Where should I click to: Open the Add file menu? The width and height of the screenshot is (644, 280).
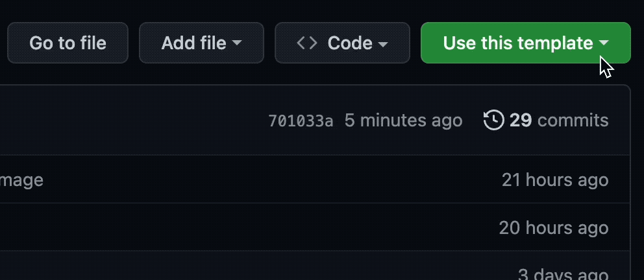pyautogui.click(x=201, y=43)
